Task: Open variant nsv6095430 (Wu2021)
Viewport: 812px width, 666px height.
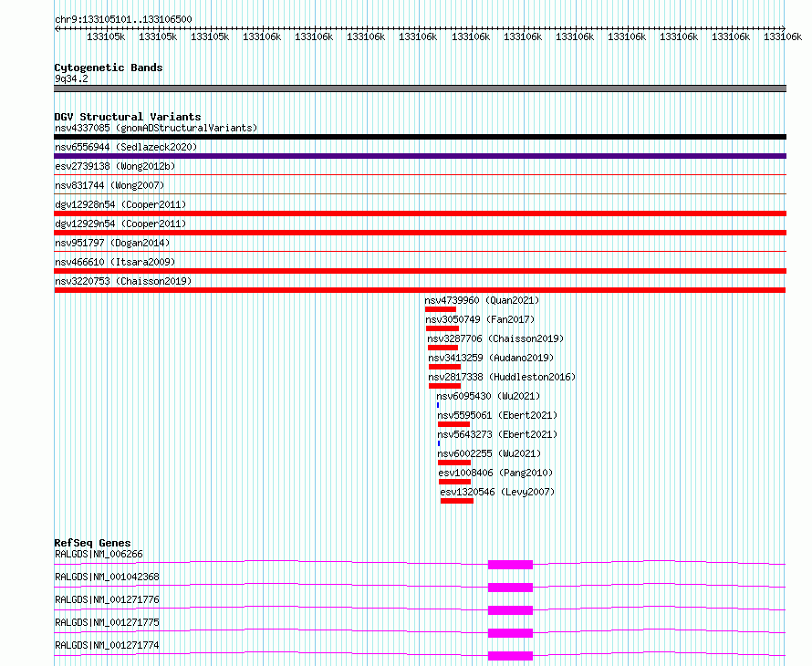Action: click(x=488, y=396)
